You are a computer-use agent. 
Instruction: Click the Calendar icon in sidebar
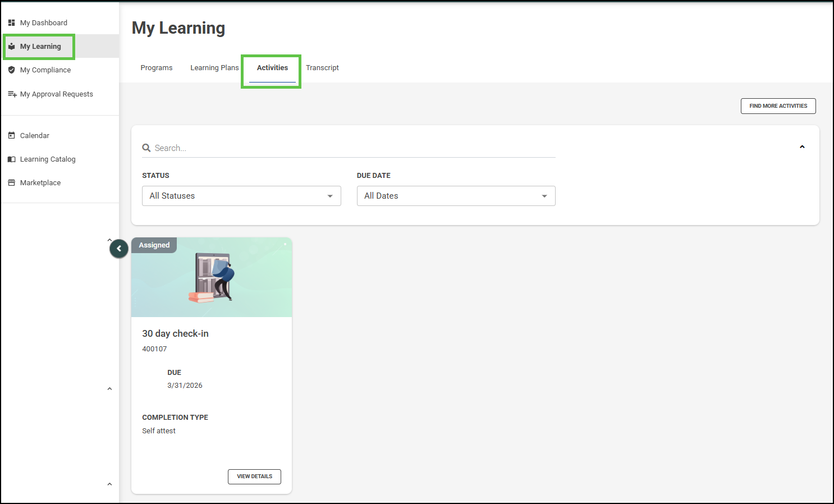[11, 136]
